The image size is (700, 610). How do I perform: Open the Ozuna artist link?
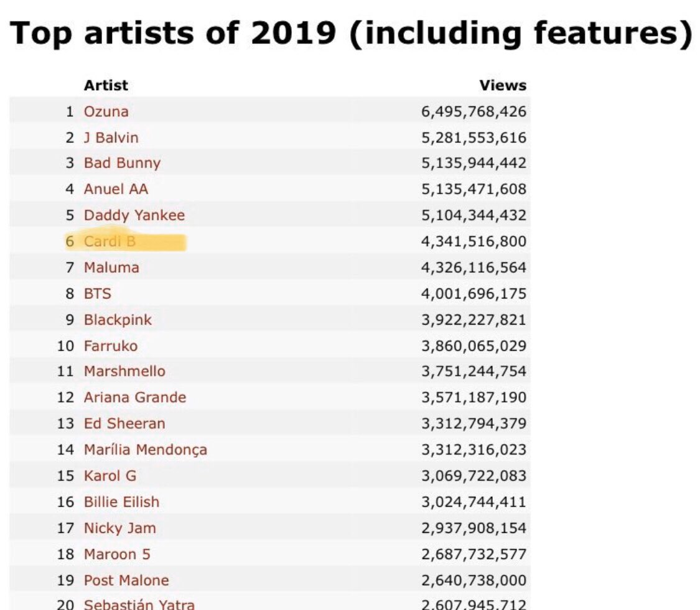pyautogui.click(x=106, y=111)
